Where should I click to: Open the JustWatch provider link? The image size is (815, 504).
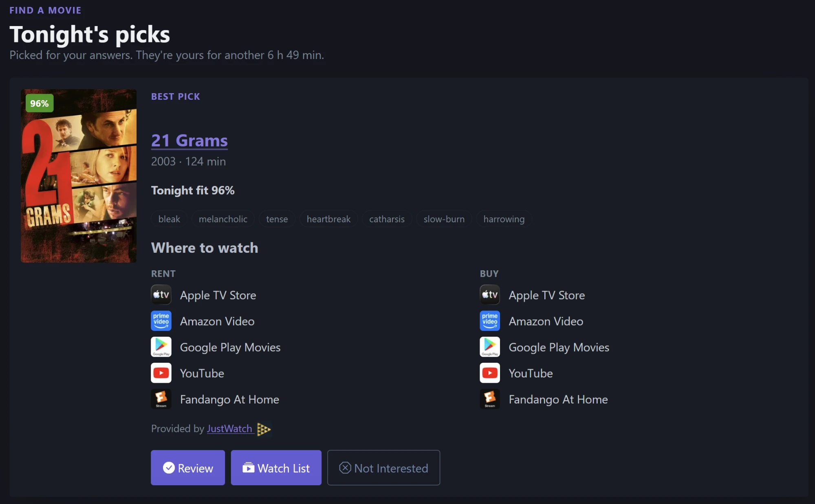coord(229,429)
